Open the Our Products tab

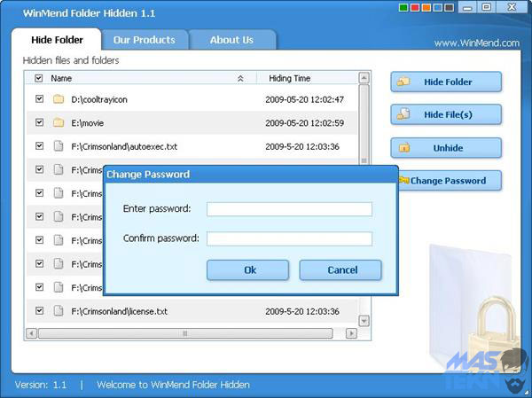[145, 40]
